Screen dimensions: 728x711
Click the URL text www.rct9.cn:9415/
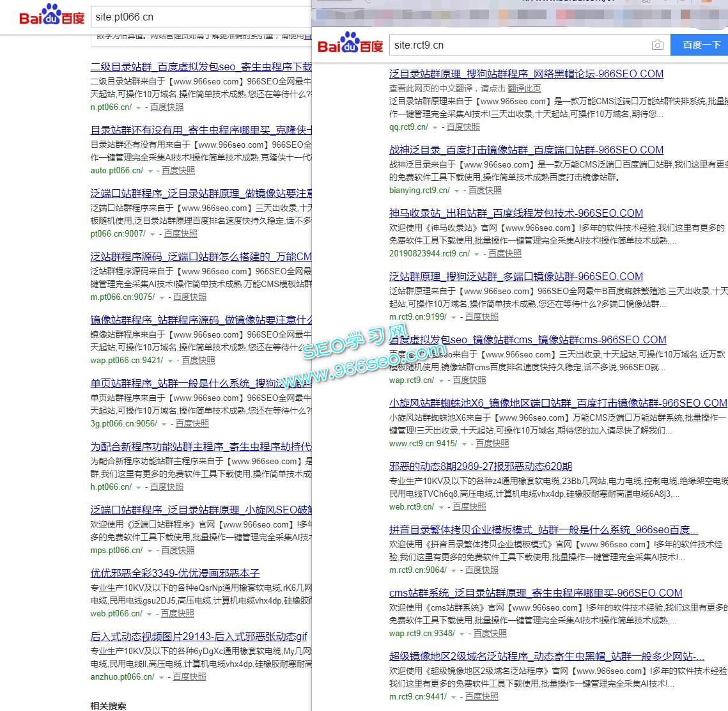[x=423, y=444]
